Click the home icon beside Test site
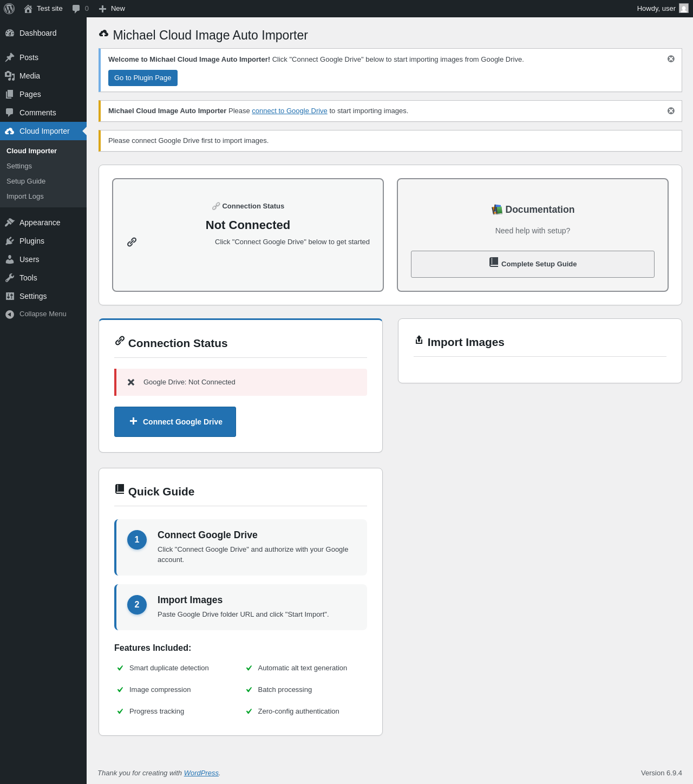This screenshot has width=693, height=784. point(28,9)
